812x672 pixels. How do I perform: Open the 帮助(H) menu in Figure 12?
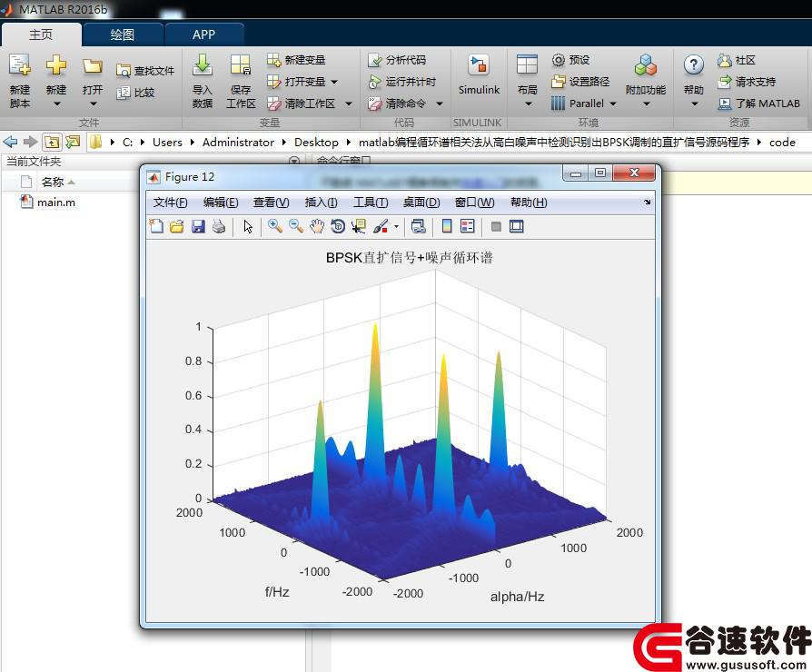pyautogui.click(x=529, y=202)
